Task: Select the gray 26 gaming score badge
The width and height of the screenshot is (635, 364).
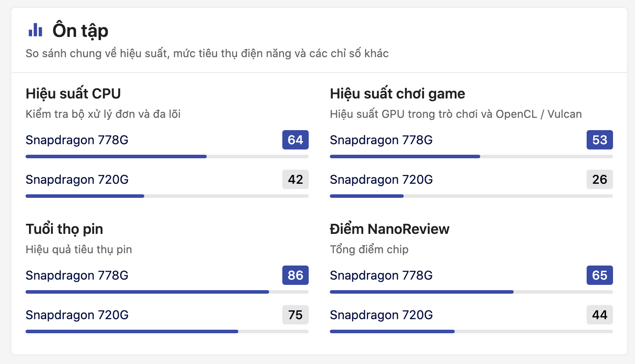Action: pos(599,179)
